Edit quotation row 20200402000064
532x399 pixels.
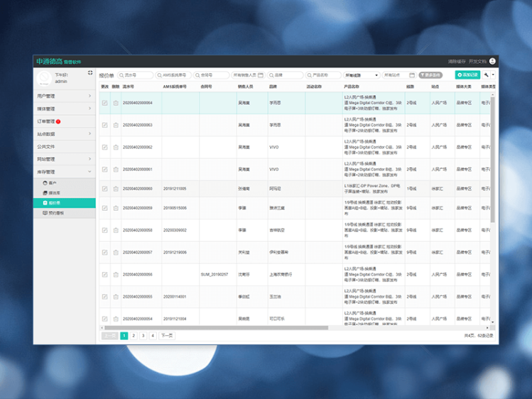[x=105, y=103]
